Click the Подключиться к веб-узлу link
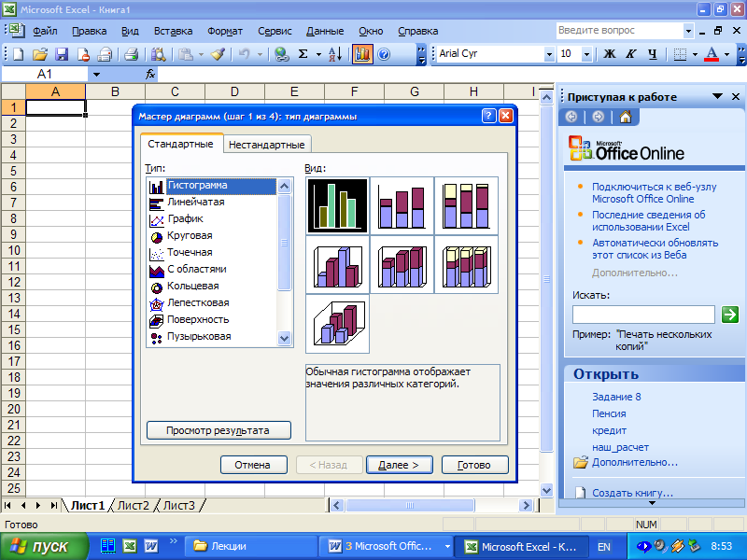This screenshot has width=747, height=560. coord(655,193)
